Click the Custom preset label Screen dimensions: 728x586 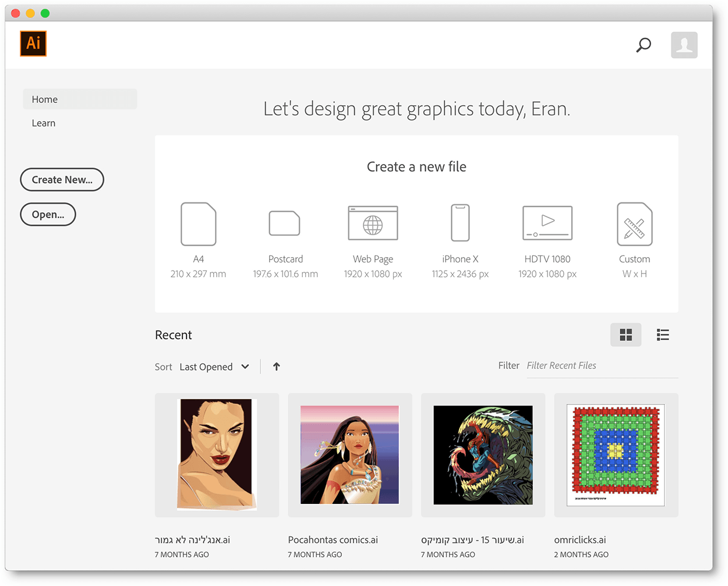tap(635, 259)
